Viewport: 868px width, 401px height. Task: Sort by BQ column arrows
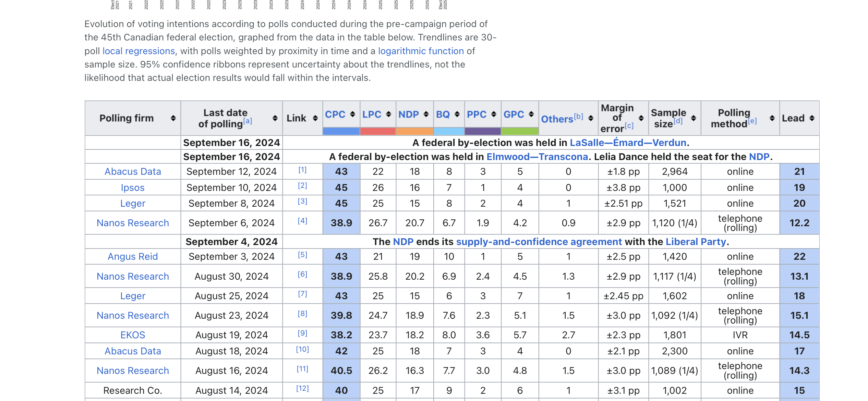(457, 114)
